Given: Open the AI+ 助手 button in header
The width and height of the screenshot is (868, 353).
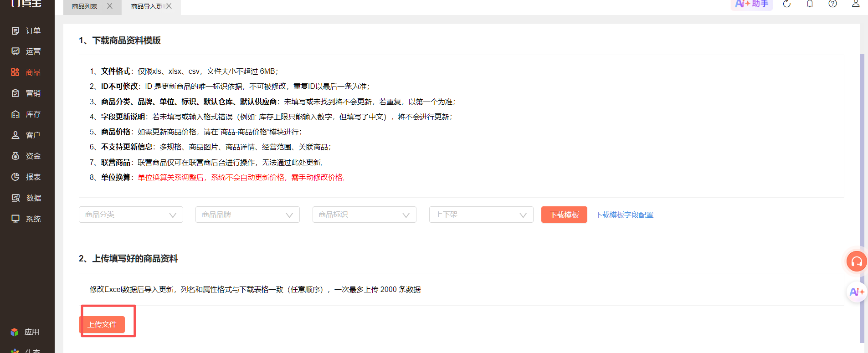Looking at the screenshot, I should click(752, 4).
